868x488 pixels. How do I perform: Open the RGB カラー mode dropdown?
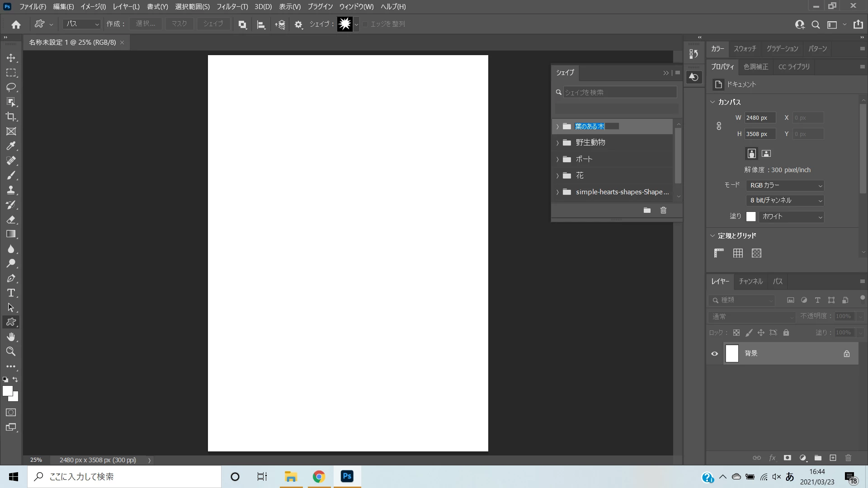[785, 185]
